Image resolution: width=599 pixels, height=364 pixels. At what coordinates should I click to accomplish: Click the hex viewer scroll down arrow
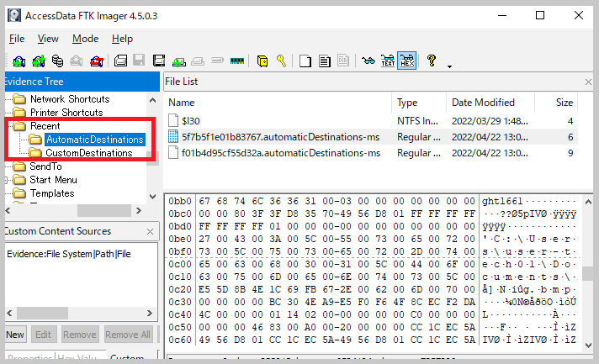[588, 346]
